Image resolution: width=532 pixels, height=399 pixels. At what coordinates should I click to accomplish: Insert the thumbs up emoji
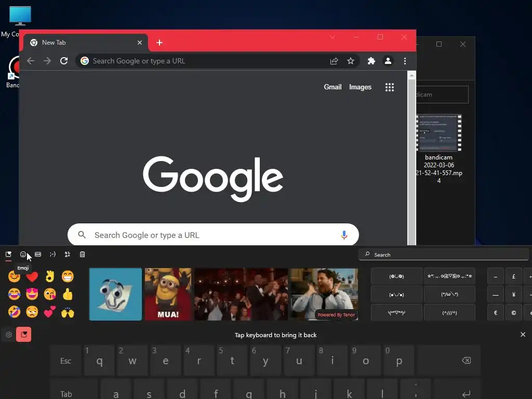tap(68, 294)
